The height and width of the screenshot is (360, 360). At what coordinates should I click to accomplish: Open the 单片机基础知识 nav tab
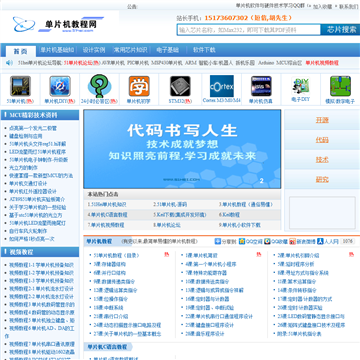tap(57, 50)
